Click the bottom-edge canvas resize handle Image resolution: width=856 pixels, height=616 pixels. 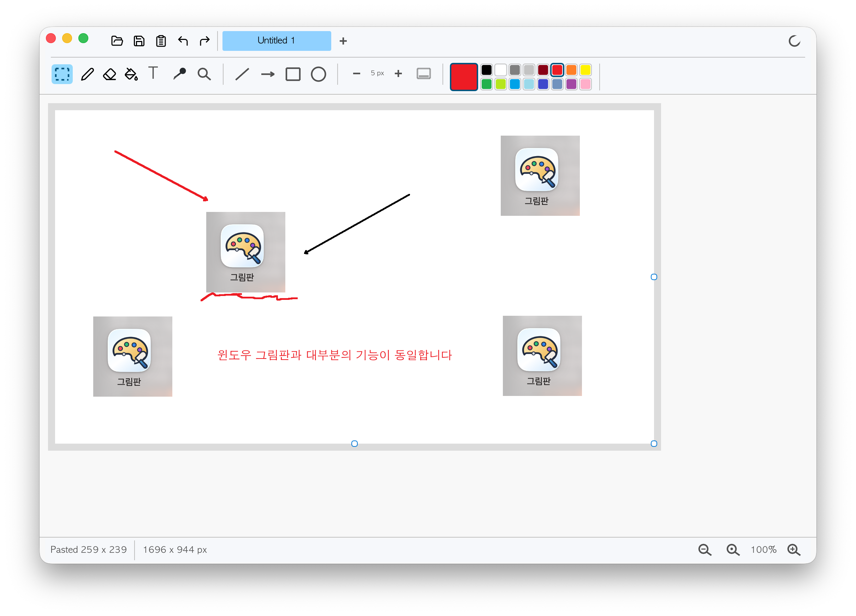point(355,444)
